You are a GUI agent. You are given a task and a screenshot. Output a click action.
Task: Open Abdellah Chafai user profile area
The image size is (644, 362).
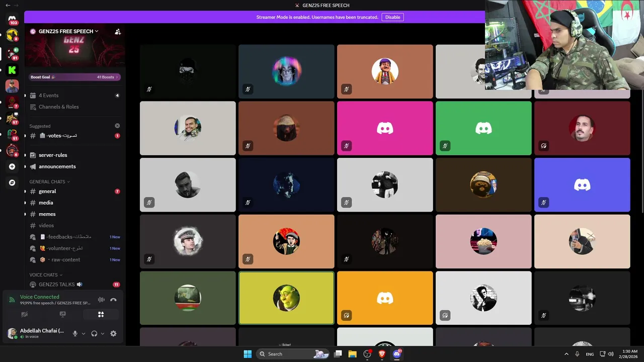pos(36,333)
